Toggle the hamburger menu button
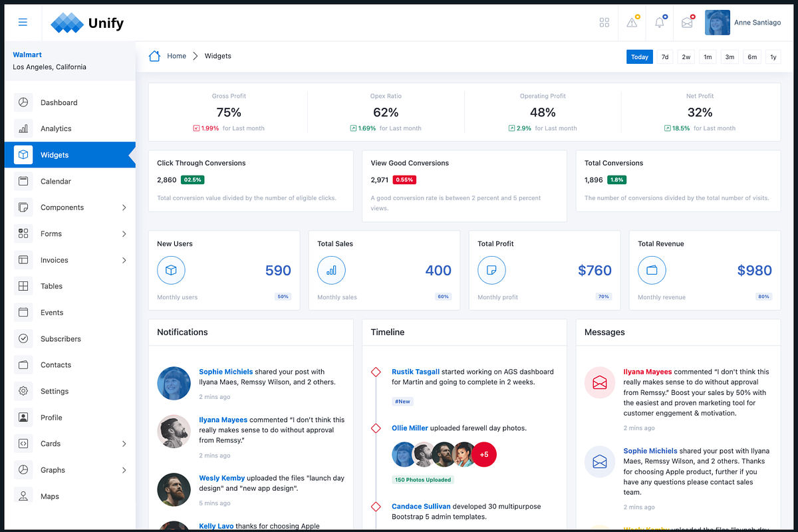The height and width of the screenshot is (532, 798). click(23, 22)
